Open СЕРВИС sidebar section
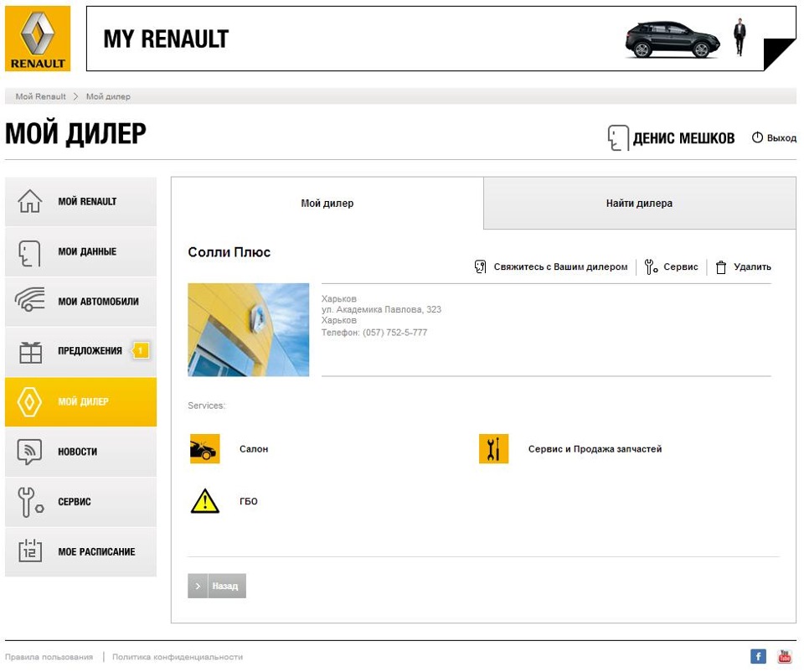 (81, 502)
